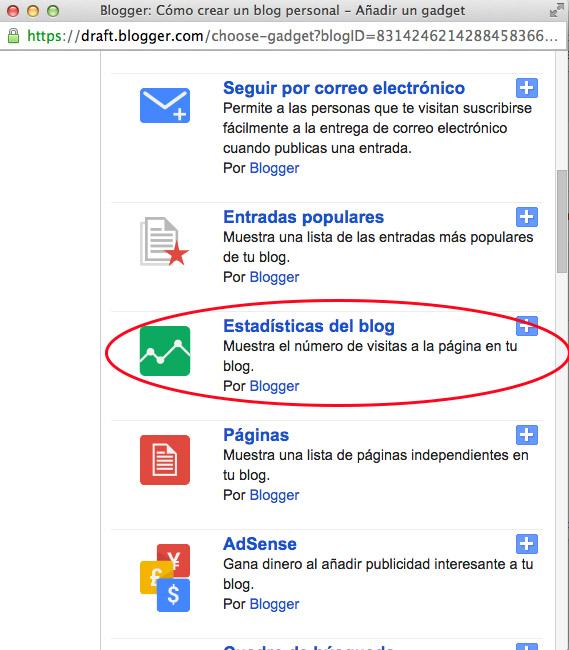Click the fullscreen arrows in title bar

[556, 11]
